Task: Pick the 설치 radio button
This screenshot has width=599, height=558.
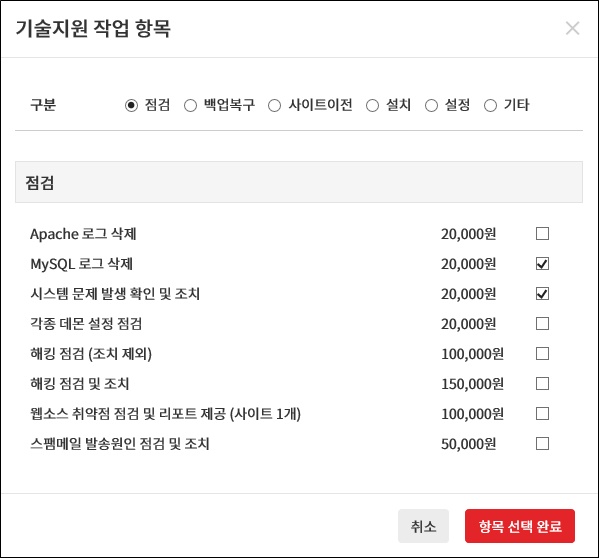Action: click(x=372, y=105)
